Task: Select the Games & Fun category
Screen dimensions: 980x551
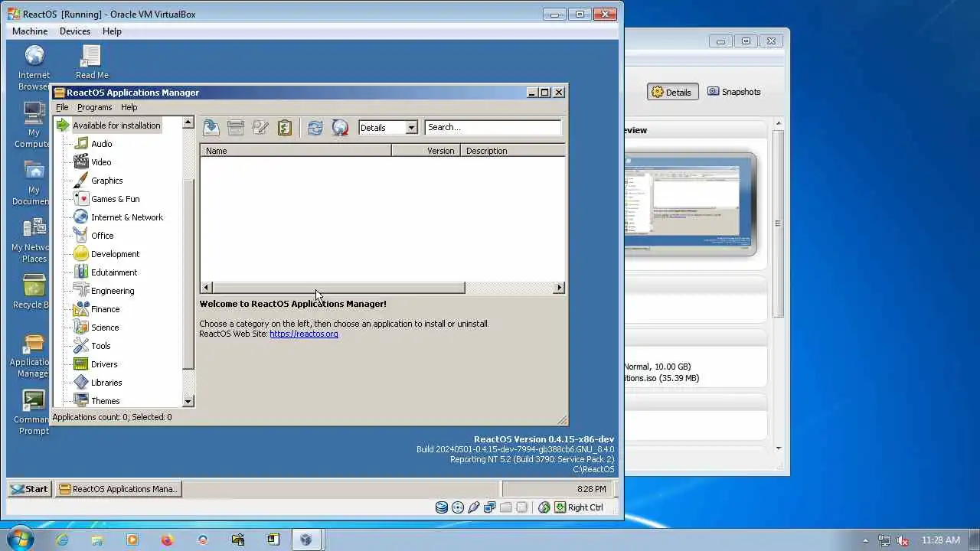Action: [115, 199]
